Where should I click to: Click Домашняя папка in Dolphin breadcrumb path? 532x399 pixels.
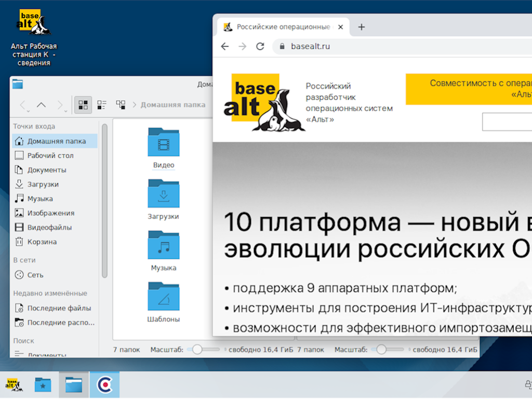(173, 105)
